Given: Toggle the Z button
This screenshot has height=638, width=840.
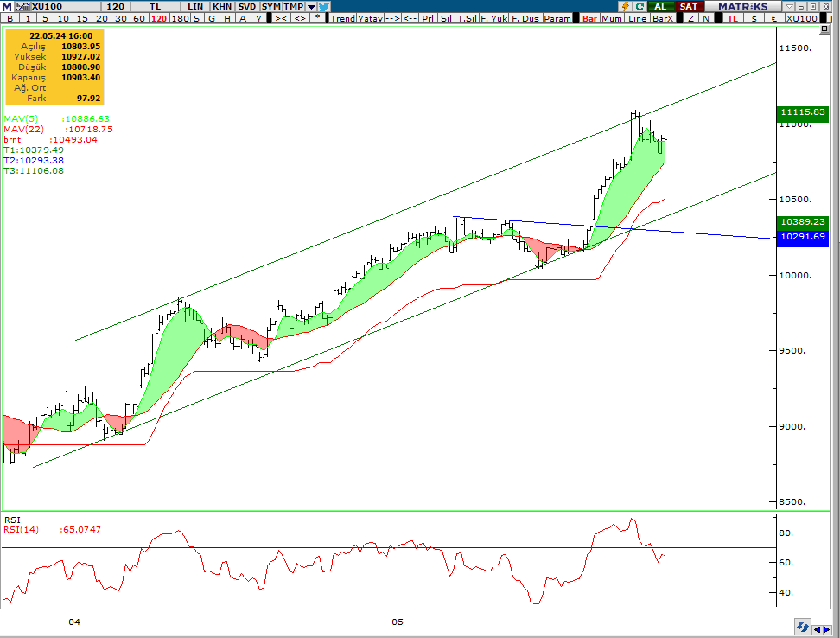Looking at the screenshot, I should point(691,18).
